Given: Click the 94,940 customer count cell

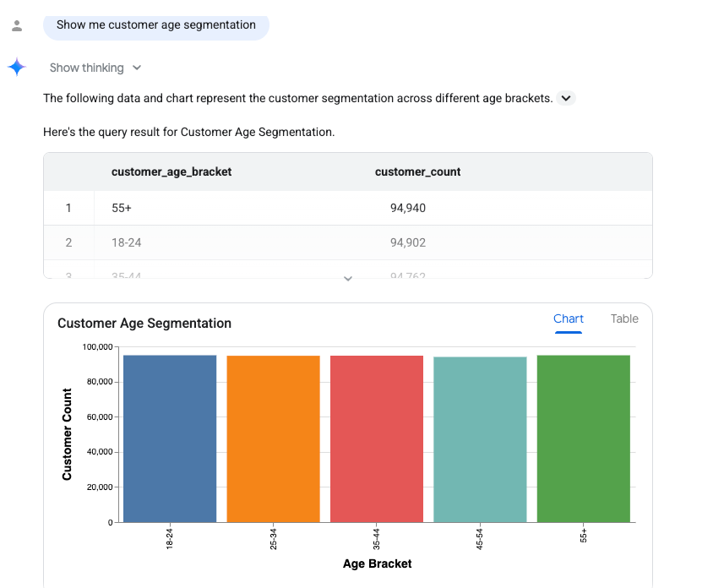Looking at the screenshot, I should 408,208.
